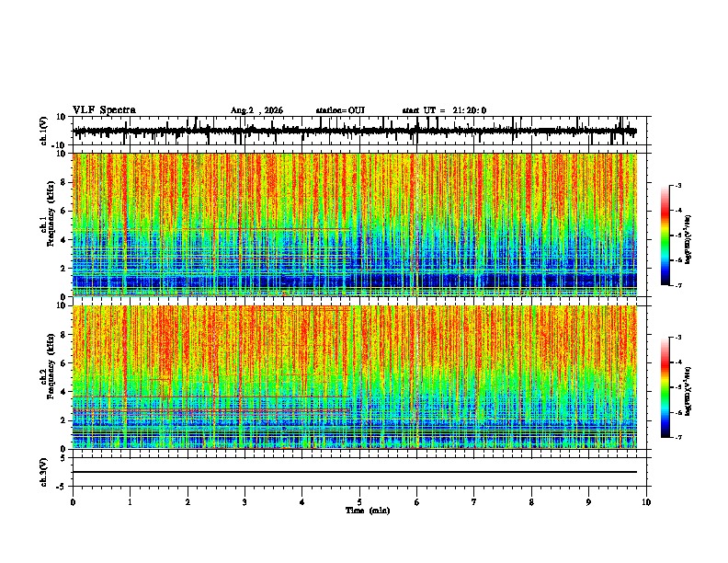Click the "9" tick on the time axis
The width and height of the screenshot is (728, 563).
[588, 502]
